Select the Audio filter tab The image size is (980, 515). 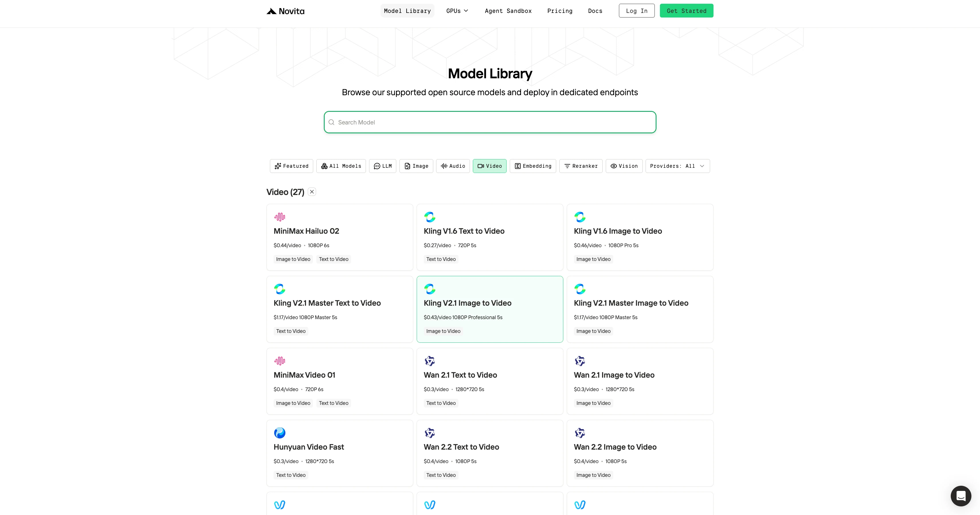click(x=453, y=166)
